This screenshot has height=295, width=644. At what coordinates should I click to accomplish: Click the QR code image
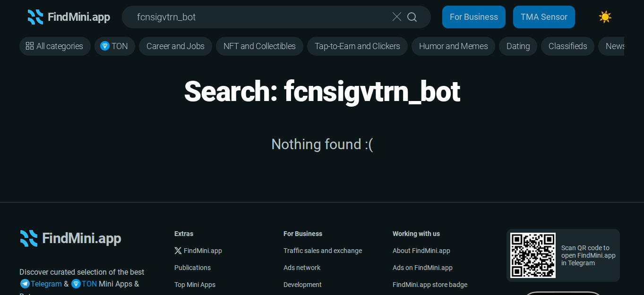[x=533, y=255]
